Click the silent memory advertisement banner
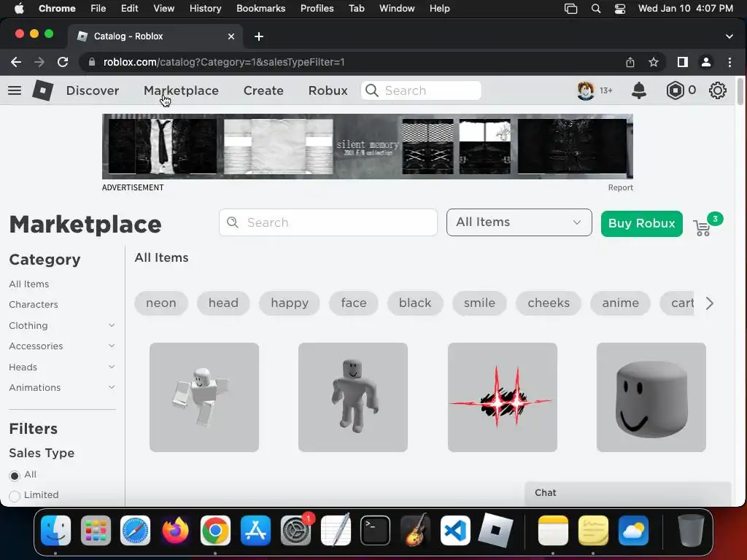Image resolution: width=747 pixels, height=560 pixels. click(x=368, y=146)
